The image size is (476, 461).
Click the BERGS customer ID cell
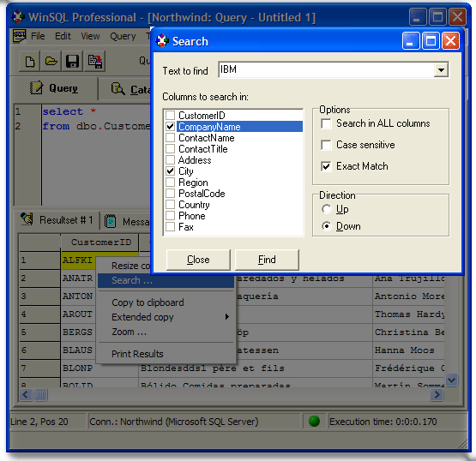pyautogui.click(x=78, y=332)
